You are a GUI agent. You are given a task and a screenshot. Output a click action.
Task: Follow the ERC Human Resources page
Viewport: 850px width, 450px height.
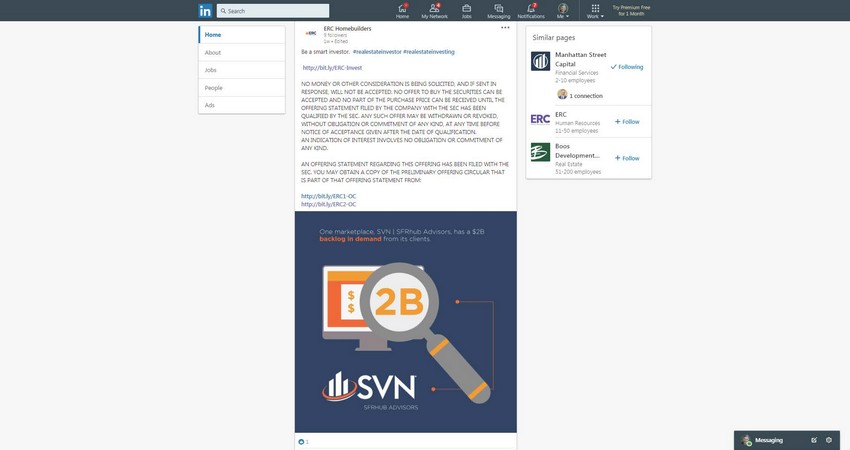627,121
